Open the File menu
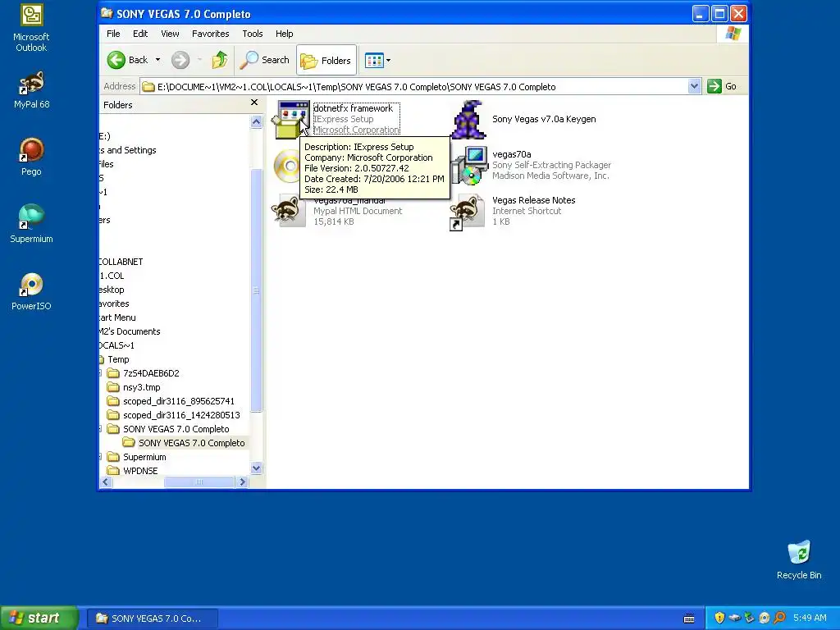This screenshot has width=840, height=630. (x=113, y=34)
